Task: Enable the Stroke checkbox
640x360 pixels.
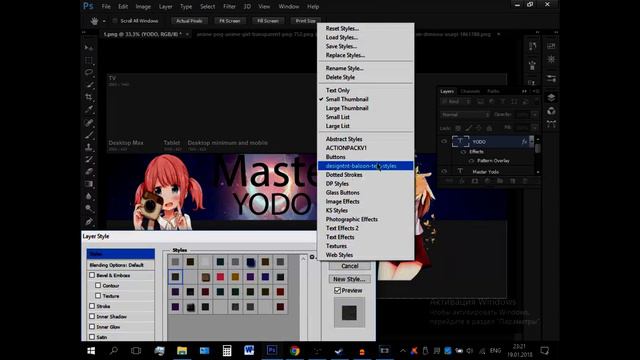Action: coord(92,306)
